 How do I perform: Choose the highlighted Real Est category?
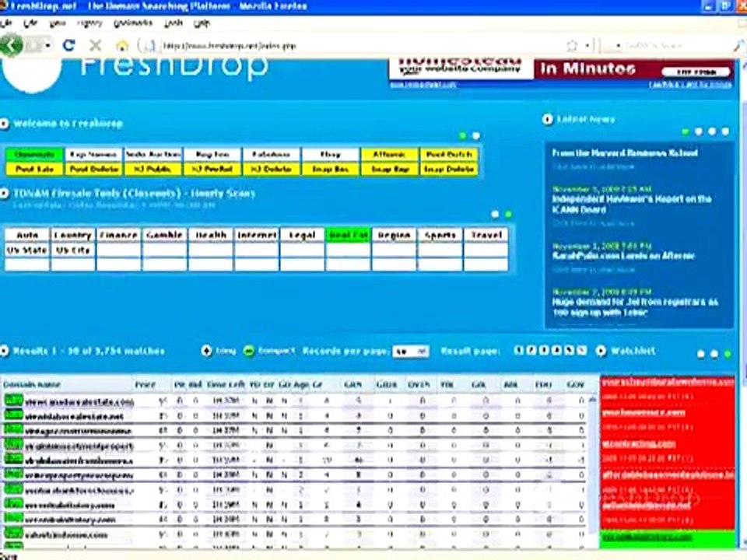pyautogui.click(x=349, y=235)
